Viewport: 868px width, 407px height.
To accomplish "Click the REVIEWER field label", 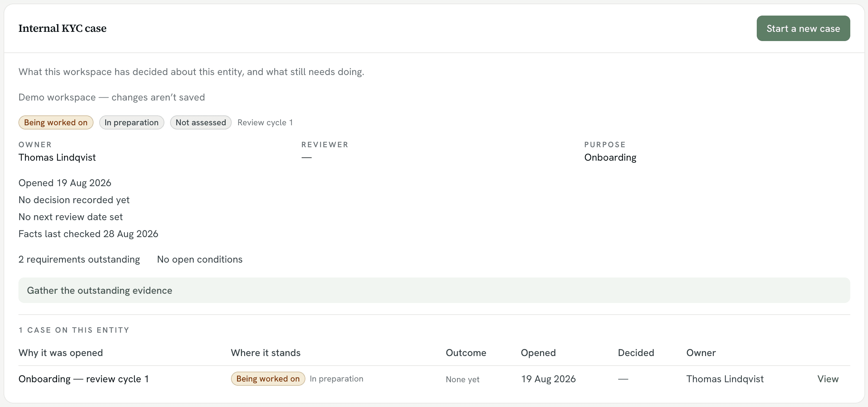I will click(325, 145).
